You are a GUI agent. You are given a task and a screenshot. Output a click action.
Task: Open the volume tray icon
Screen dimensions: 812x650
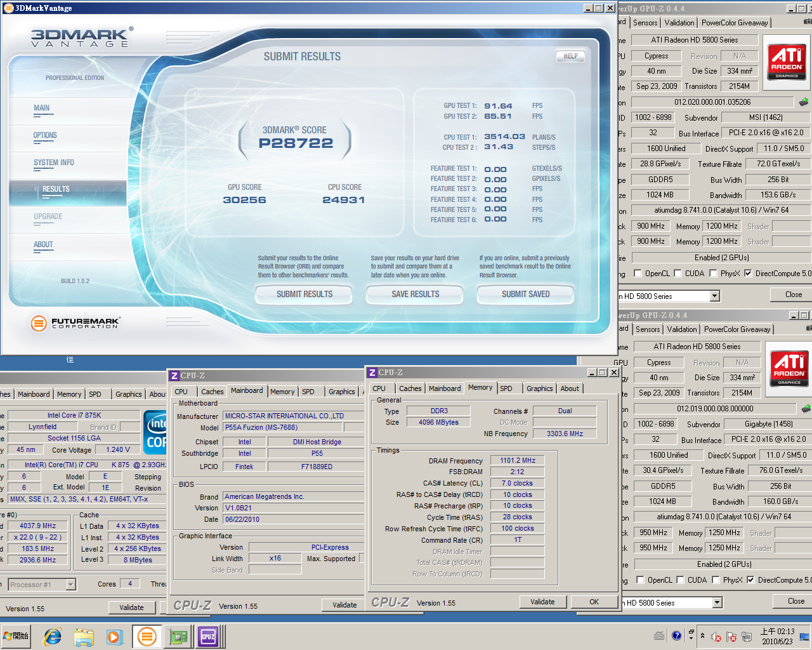(716, 637)
